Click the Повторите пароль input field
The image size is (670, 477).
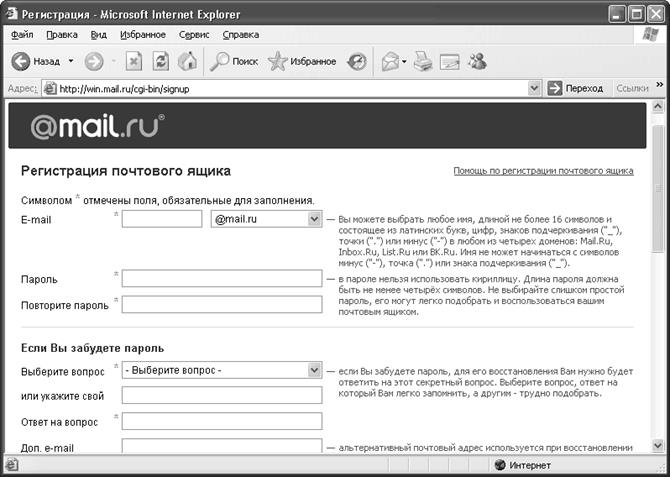tap(222, 304)
